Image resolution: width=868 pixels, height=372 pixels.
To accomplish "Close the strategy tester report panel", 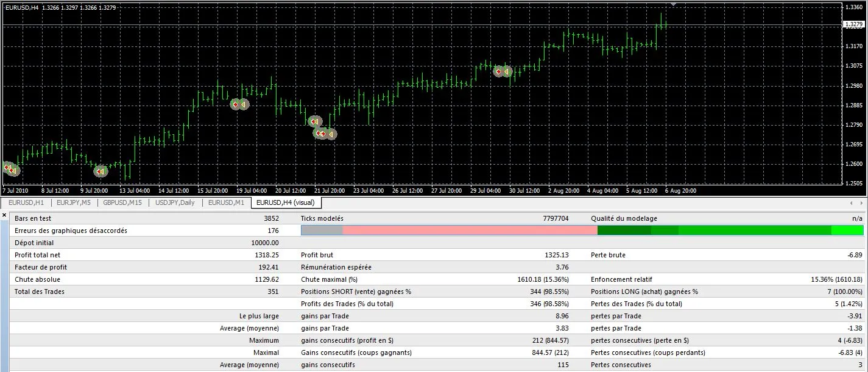I will (x=4, y=215).
